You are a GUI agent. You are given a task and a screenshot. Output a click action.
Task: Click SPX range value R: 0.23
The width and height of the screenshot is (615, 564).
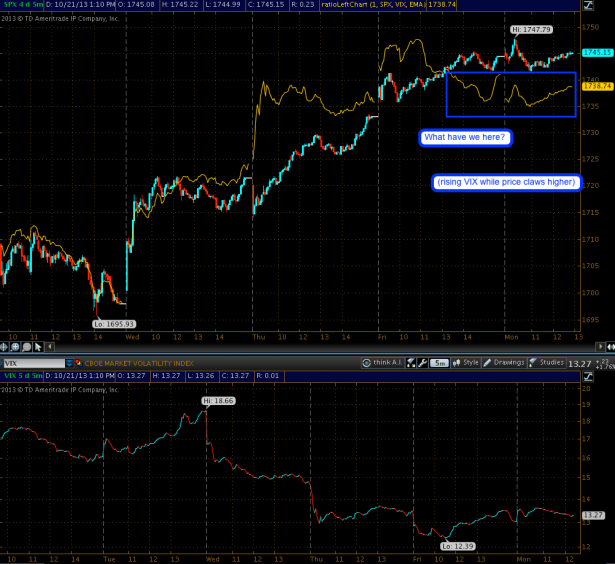pos(302,5)
